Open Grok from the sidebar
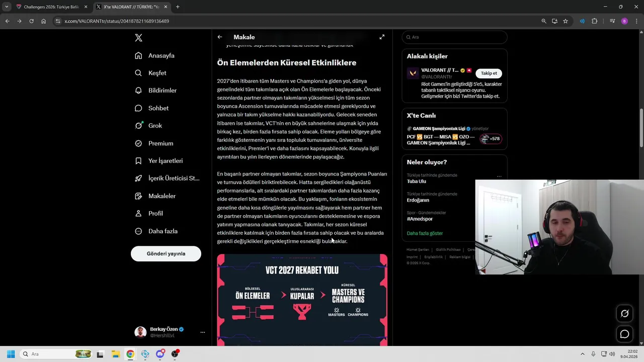The width and height of the screenshot is (644, 362). coord(149,126)
